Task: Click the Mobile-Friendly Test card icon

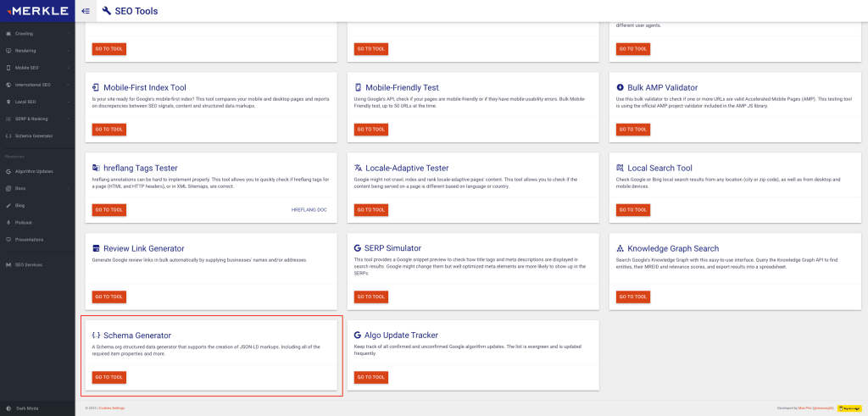Action: (358, 87)
